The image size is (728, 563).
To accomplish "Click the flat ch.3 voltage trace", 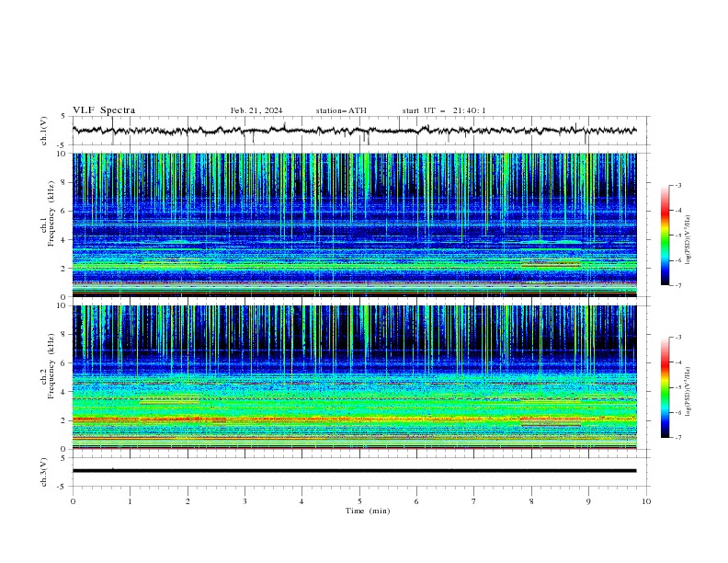I will tap(354, 471).
